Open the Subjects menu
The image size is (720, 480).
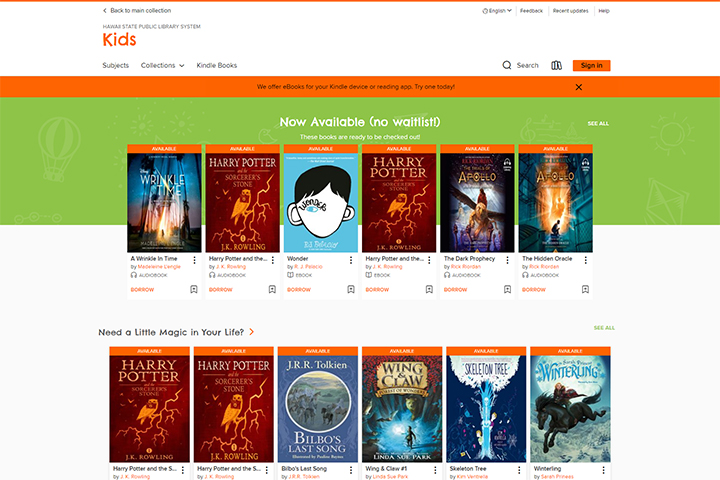pyautogui.click(x=116, y=66)
